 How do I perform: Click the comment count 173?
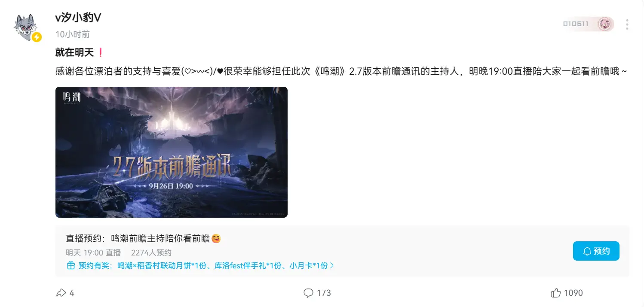click(324, 293)
